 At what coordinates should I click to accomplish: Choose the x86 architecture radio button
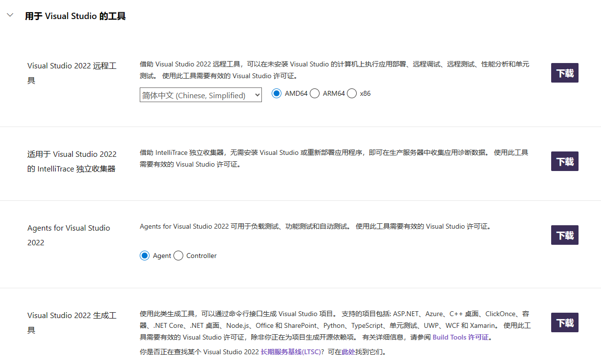point(352,93)
